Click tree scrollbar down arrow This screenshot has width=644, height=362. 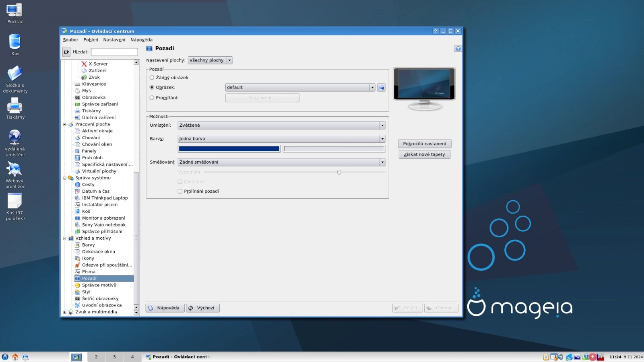(x=136, y=313)
